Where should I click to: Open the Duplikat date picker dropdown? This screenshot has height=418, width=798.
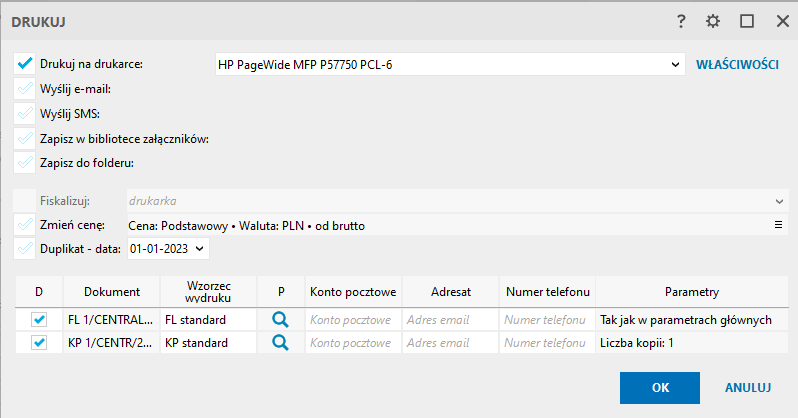coord(201,248)
